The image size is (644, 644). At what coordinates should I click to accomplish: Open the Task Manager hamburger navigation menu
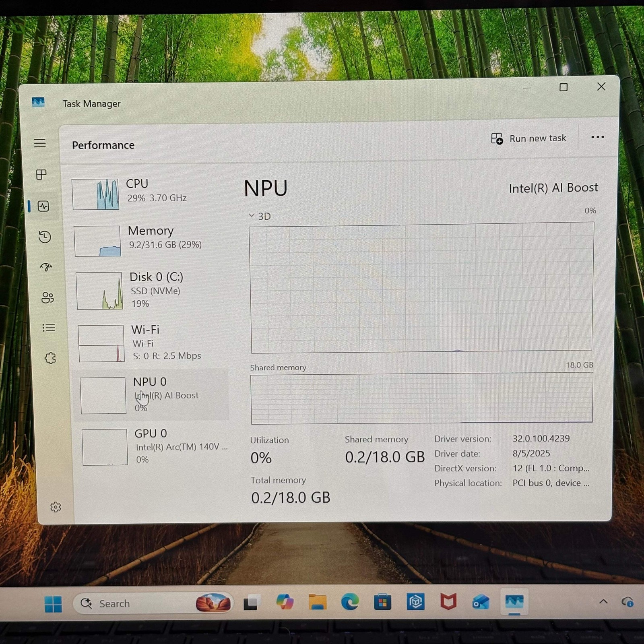40,143
